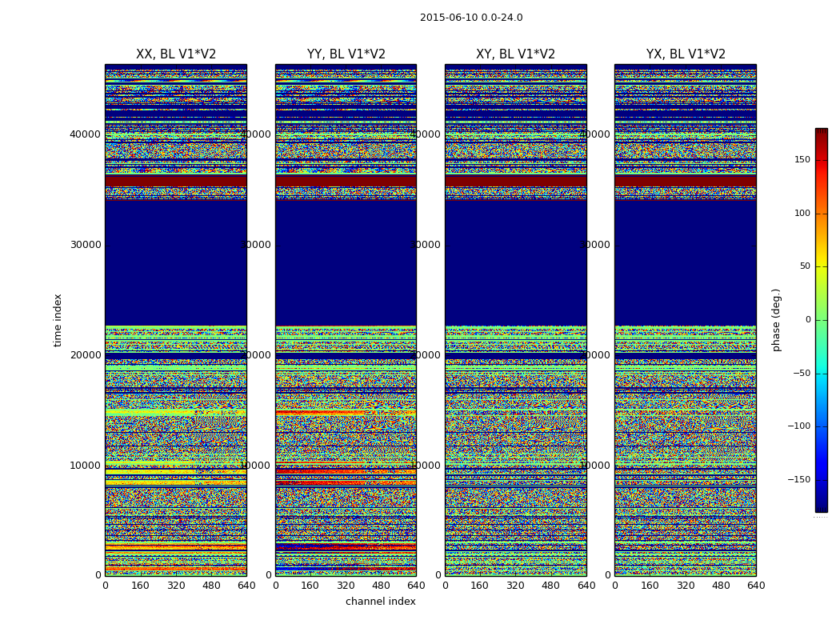Click the 150 tick on the colorbar

[802, 159]
